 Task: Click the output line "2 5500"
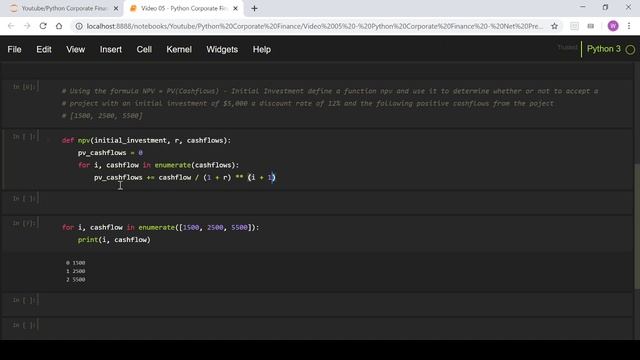coord(76,280)
